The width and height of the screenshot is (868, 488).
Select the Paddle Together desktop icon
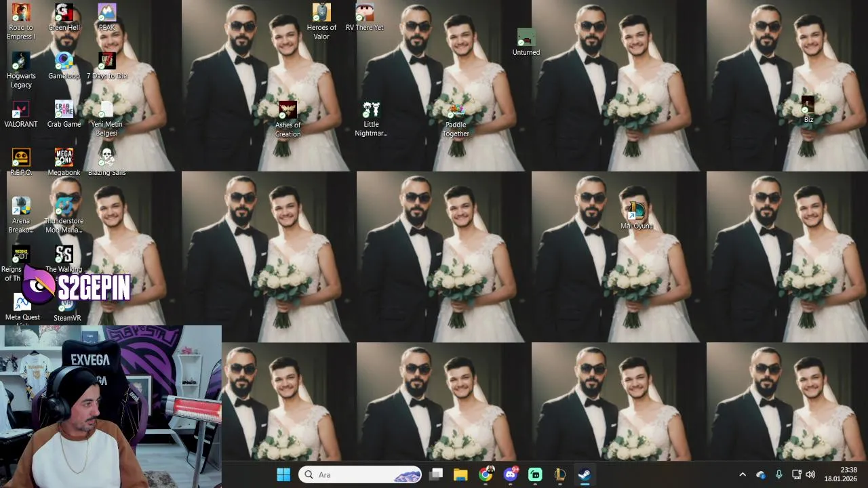pos(456,119)
